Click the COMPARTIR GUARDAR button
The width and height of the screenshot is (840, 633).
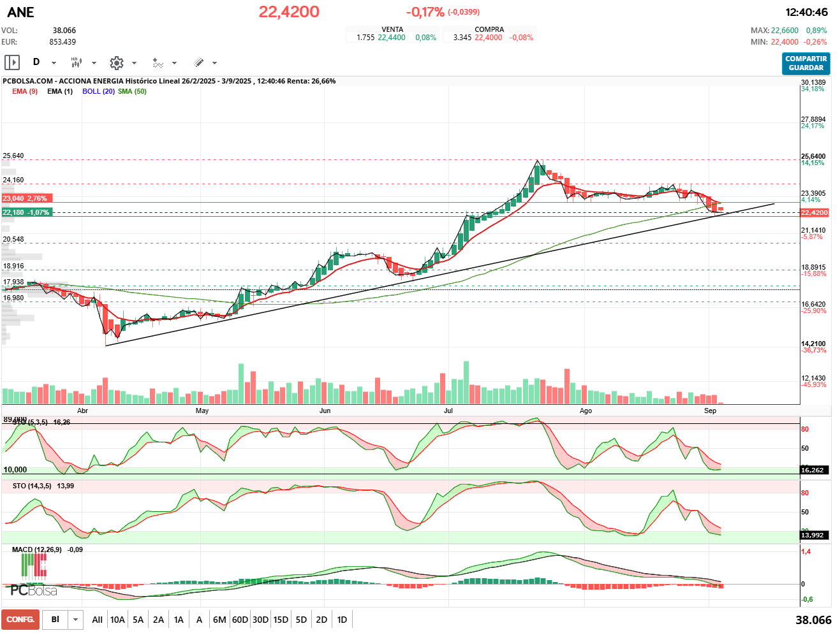(806, 63)
